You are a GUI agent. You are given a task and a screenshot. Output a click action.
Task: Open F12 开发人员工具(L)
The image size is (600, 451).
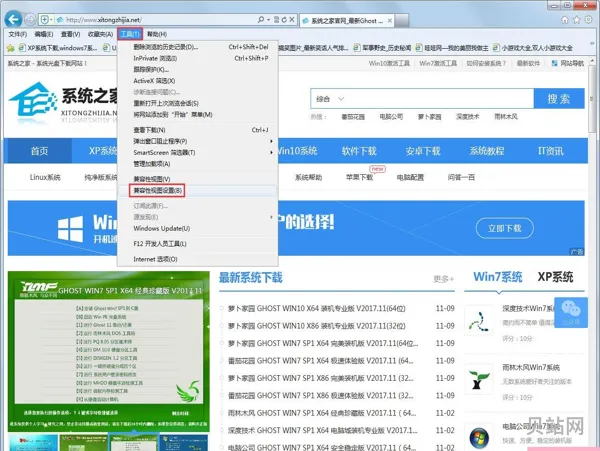coord(197,244)
